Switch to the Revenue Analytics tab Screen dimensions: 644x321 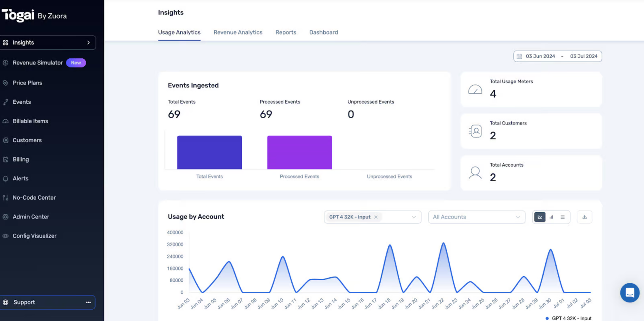coord(238,32)
